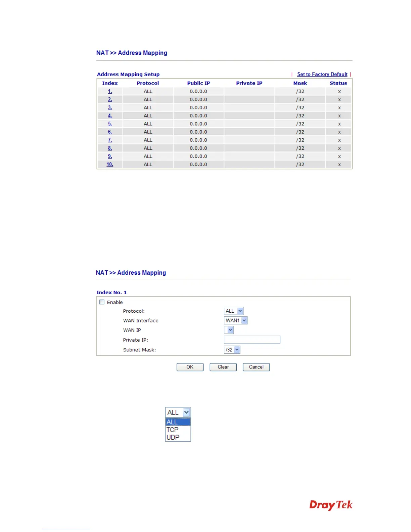Screen dimensions: 411x532
Task: Choose TCP in the protocol list
Action: point(178,430)
